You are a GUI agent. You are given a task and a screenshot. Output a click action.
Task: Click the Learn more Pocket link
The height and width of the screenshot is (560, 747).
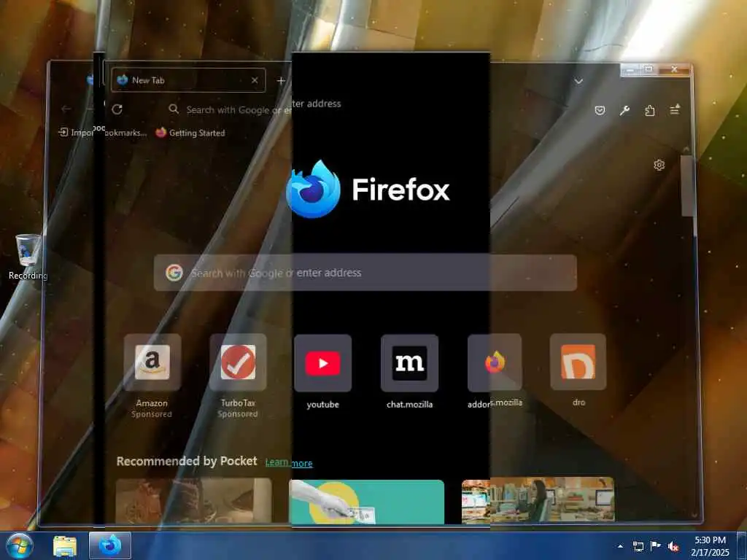[x=289, y=463]
